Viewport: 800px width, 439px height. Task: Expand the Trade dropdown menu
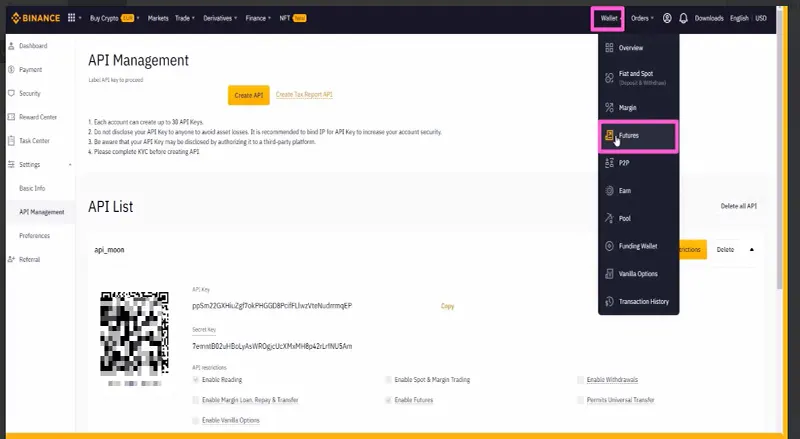click(185, 18)
